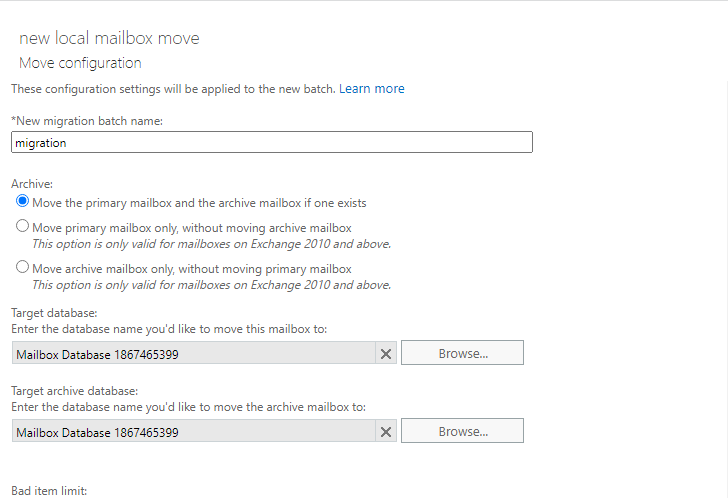Image resolution: width=728 pixels, height=498 pixels.
Task: Browse for the Target database
Action: pyautogui.click(x=462, y=353)
